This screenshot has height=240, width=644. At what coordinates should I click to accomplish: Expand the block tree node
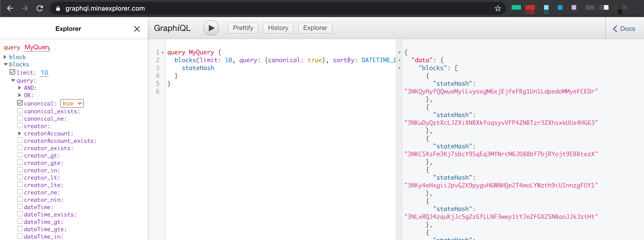coord(5,57)
